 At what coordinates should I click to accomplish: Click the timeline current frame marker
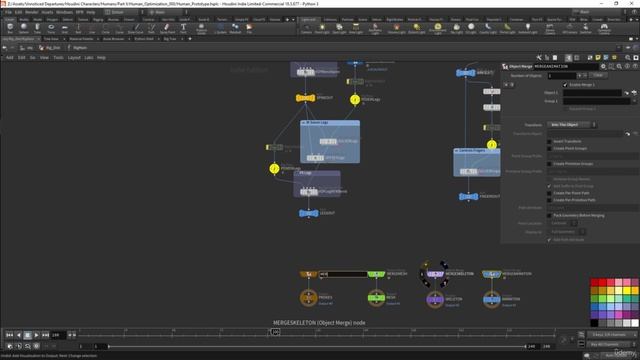pyautogui.click(x=275, y=332)
